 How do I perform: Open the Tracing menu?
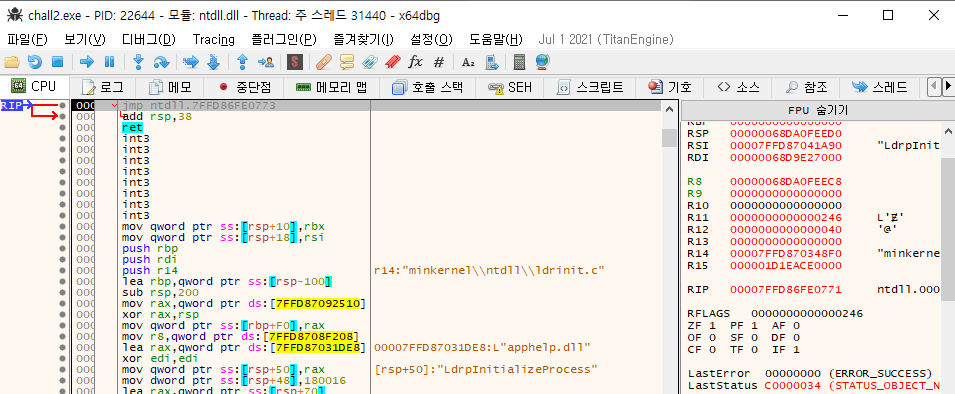click(x=214, y=40)
